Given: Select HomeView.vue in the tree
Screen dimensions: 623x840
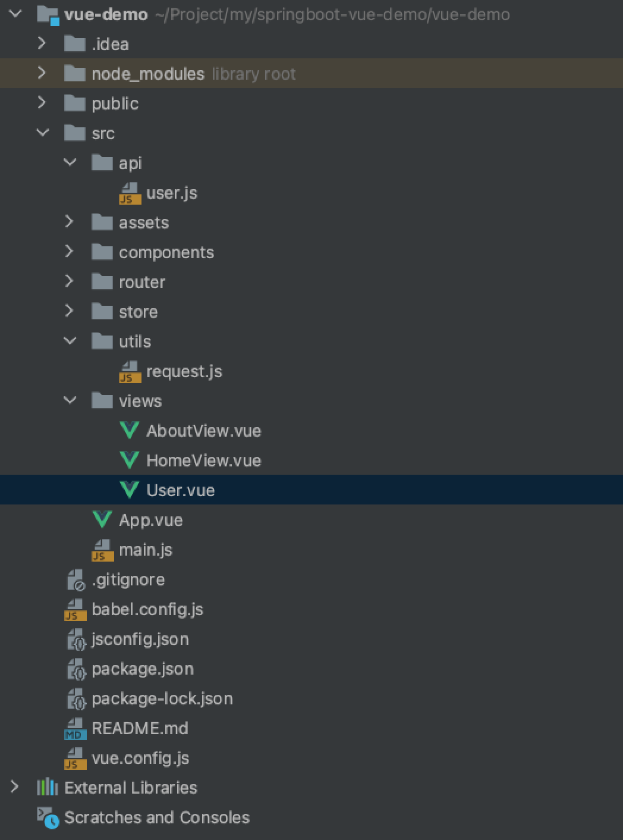Looking at the screenshot, I should [203, 460].
